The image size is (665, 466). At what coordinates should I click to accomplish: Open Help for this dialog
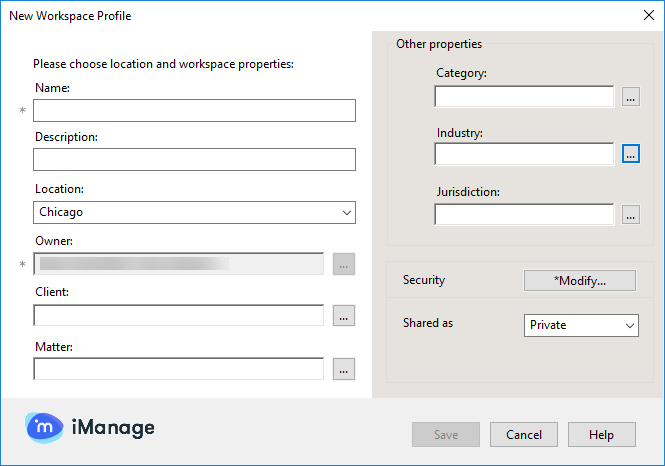(601, 435)
